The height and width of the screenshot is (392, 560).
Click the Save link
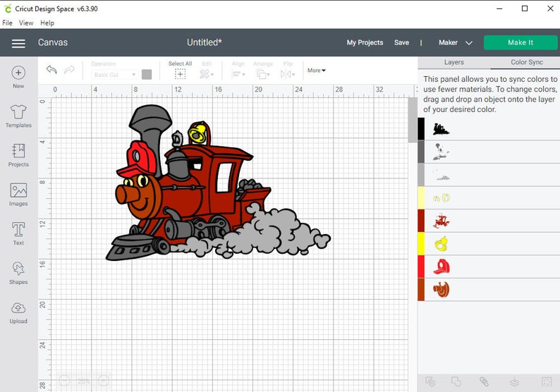click(401, 42)
